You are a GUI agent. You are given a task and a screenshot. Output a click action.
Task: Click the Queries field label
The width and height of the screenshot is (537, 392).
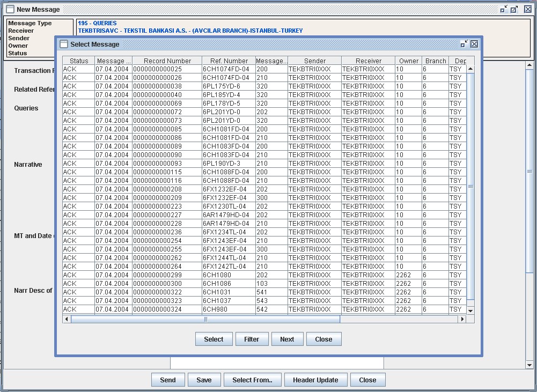(x=26, y=108)
